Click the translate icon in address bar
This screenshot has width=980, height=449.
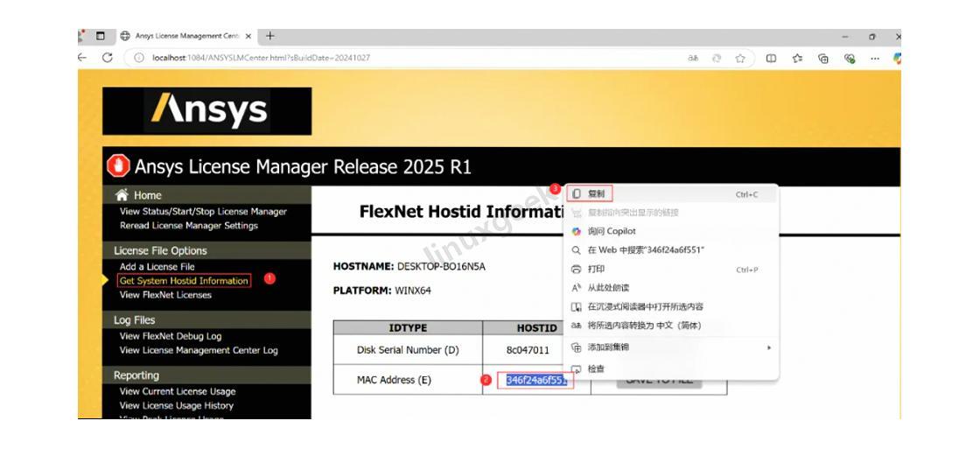point(693,58)
